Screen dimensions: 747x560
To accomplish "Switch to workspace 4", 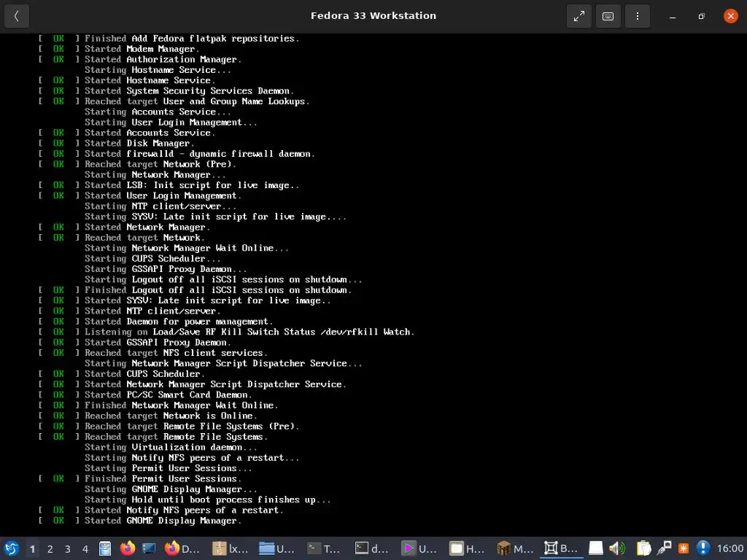I will coord(85,549).
